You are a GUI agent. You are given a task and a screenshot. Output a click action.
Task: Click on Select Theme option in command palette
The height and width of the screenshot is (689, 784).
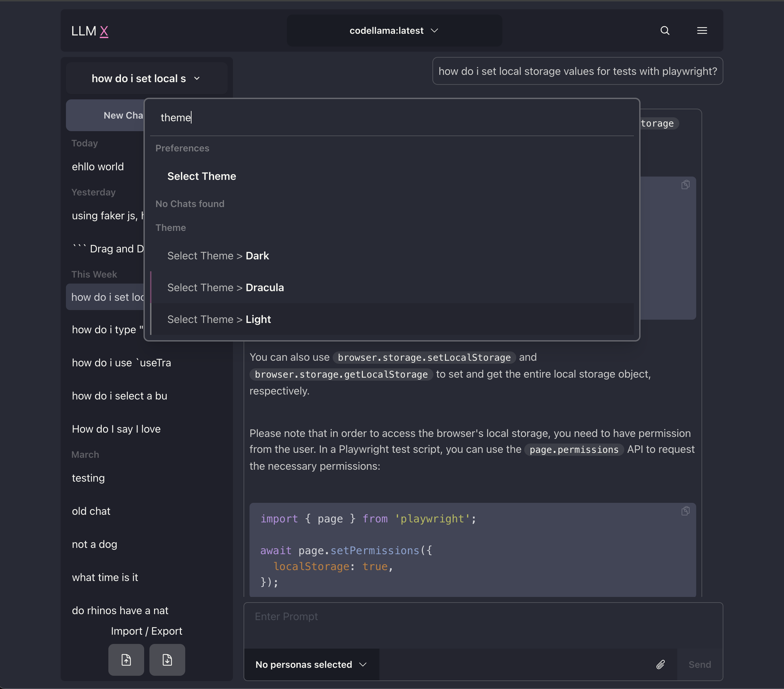(201, 176)
